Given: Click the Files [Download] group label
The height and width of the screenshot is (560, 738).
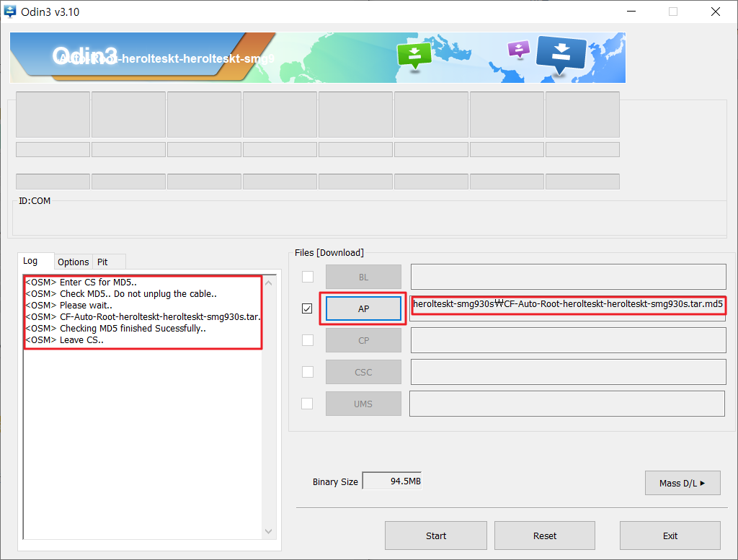Looking at the screenshot, I should pyautogui.click(x=329, y=253).
